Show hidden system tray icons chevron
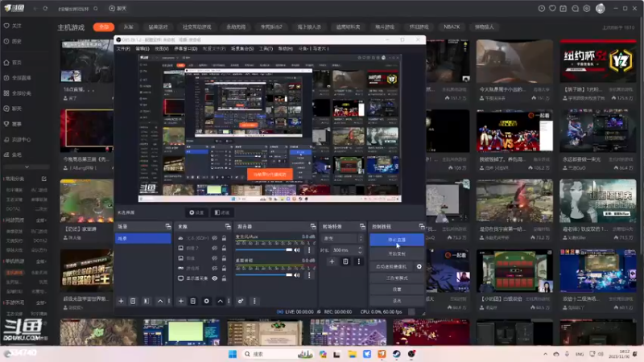This screenshot has height=362, width=644. coord(545,354)
